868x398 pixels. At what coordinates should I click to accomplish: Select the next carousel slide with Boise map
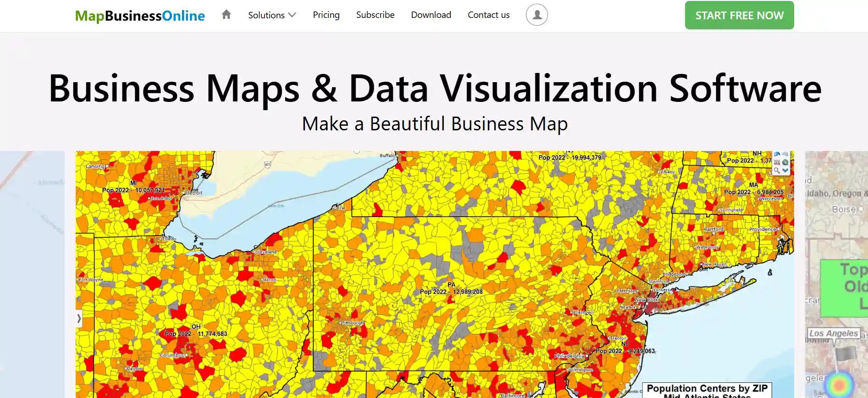click(x=836, y=274)
